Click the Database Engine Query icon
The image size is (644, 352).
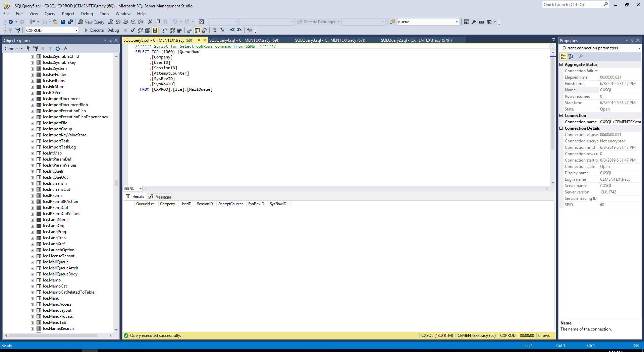[111, 22]
